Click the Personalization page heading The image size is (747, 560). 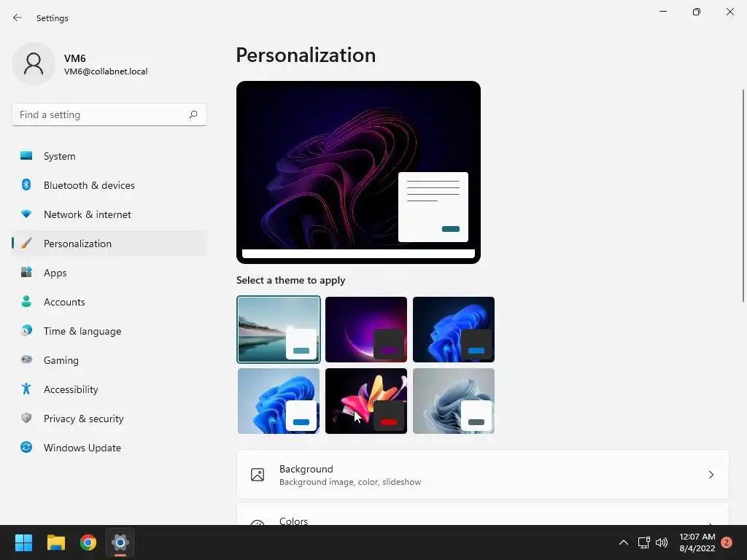click(306, 55)
